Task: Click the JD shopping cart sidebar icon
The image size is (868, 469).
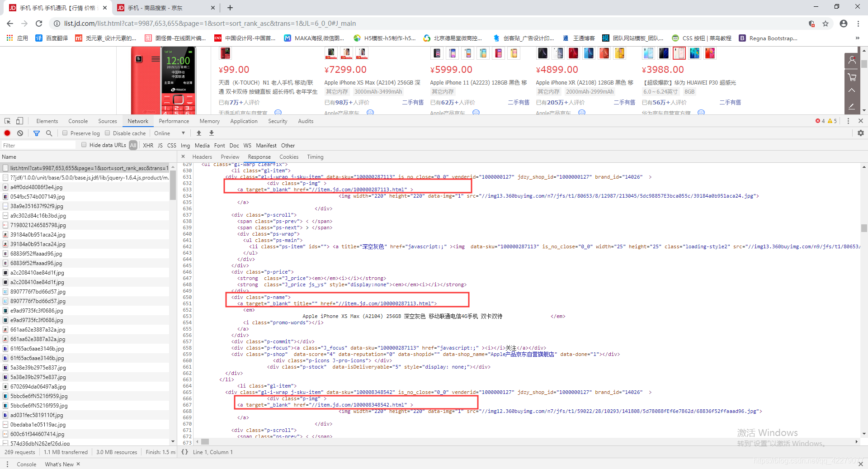Action: point(852,77)
